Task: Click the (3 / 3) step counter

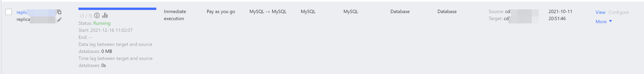Action: coord(86,16)
